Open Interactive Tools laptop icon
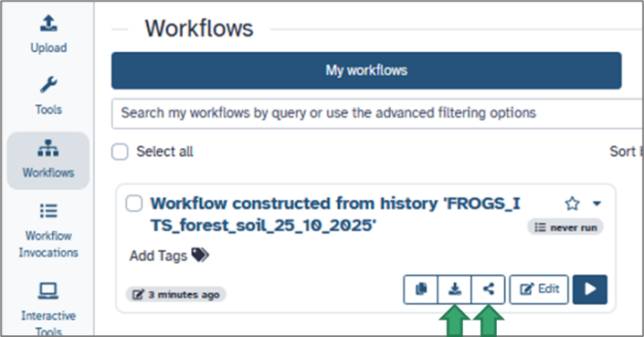The image size is (644, 337). (x=48, y=290)
